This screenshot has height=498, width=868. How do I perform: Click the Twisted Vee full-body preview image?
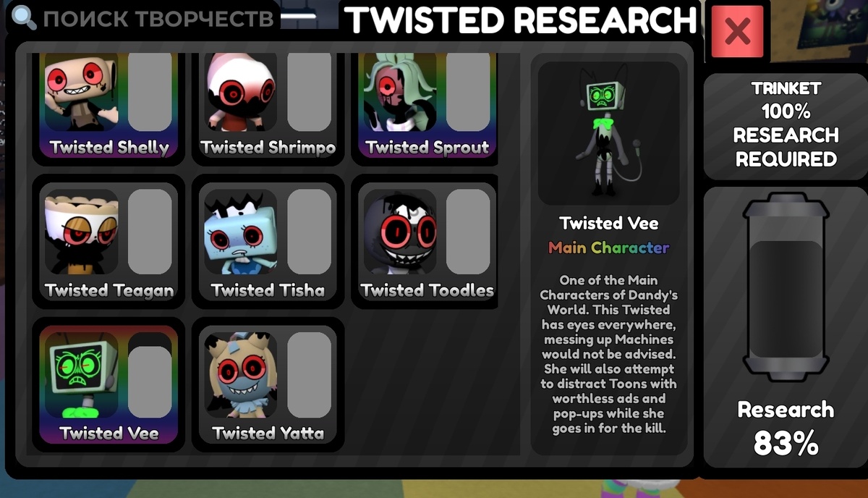click(x=608, y=133)
